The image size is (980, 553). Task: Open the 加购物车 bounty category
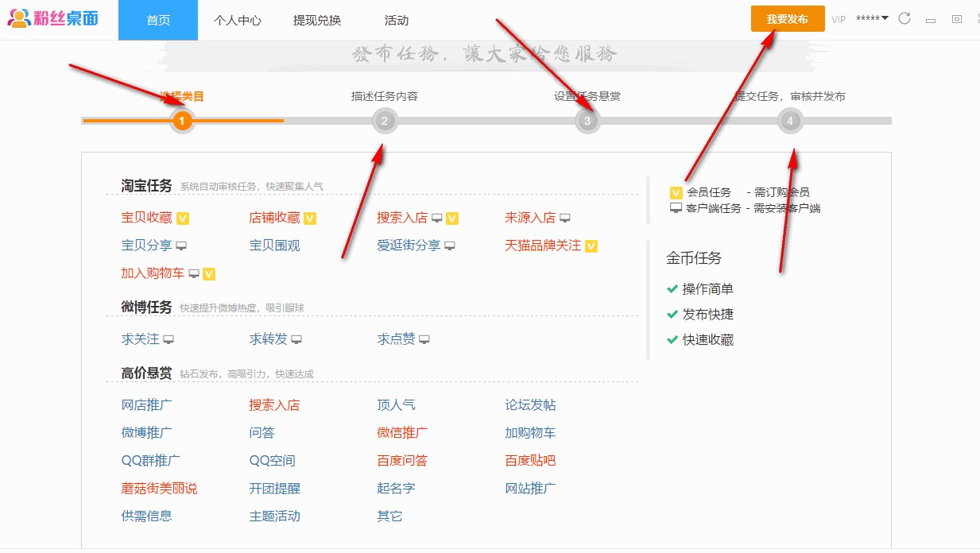coord(531,434)
